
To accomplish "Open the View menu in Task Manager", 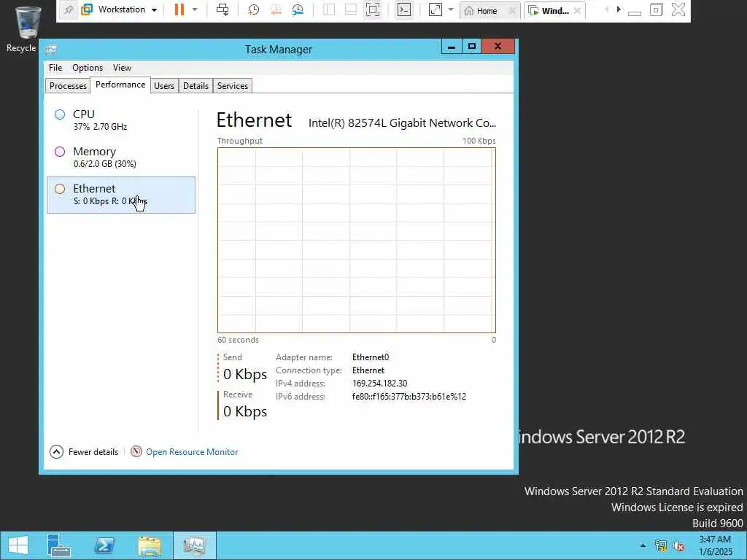I will coord(122,68).
